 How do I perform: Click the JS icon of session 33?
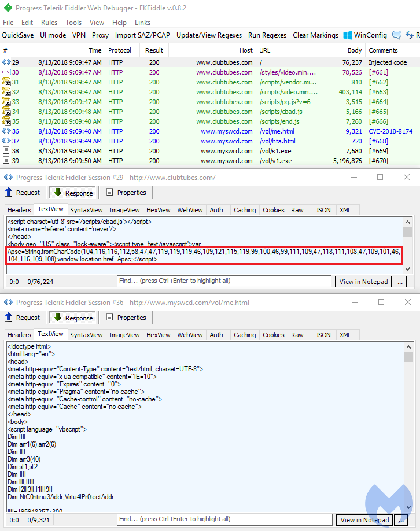click(x=6, y=102)
